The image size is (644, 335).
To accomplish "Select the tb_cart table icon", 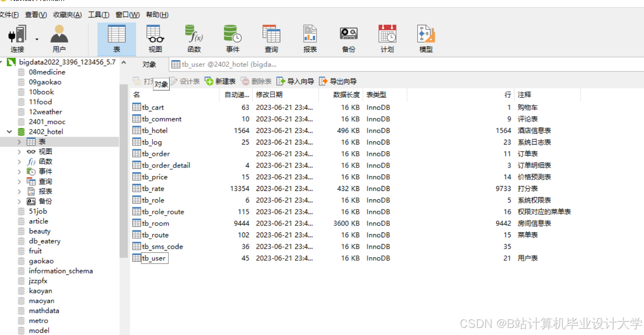I will coord(137,107).
